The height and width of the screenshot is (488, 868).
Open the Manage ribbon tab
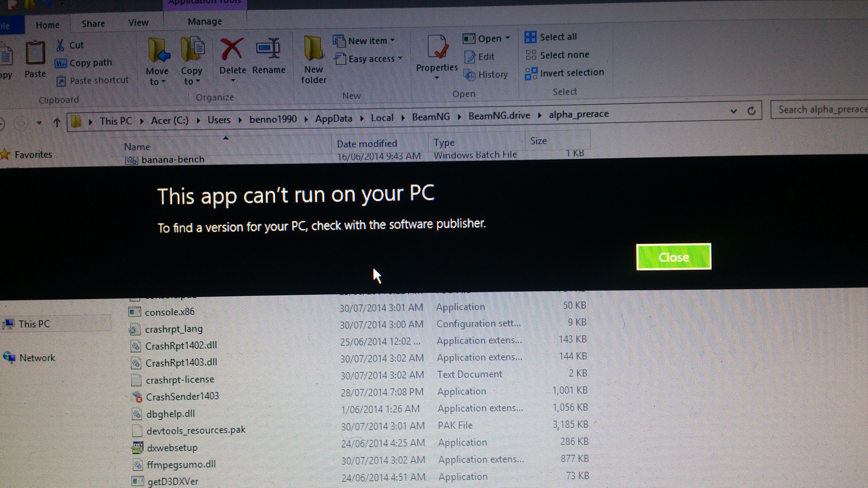click(x=205, y=21)
